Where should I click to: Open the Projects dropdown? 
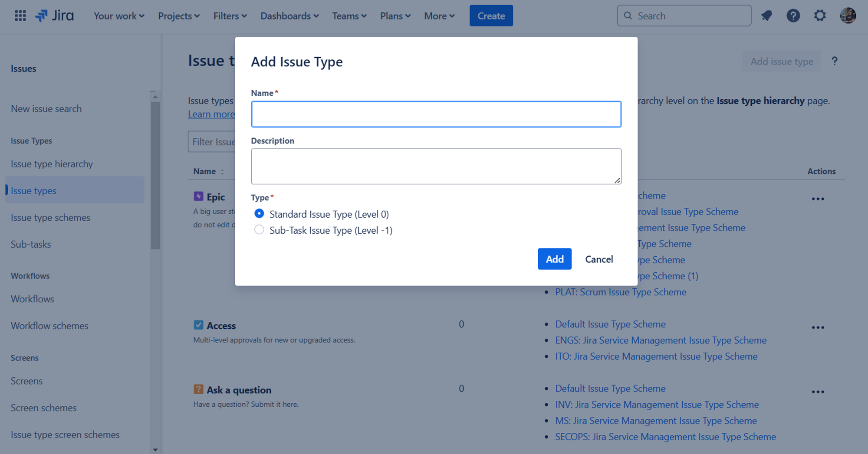[x=178, y=16]
